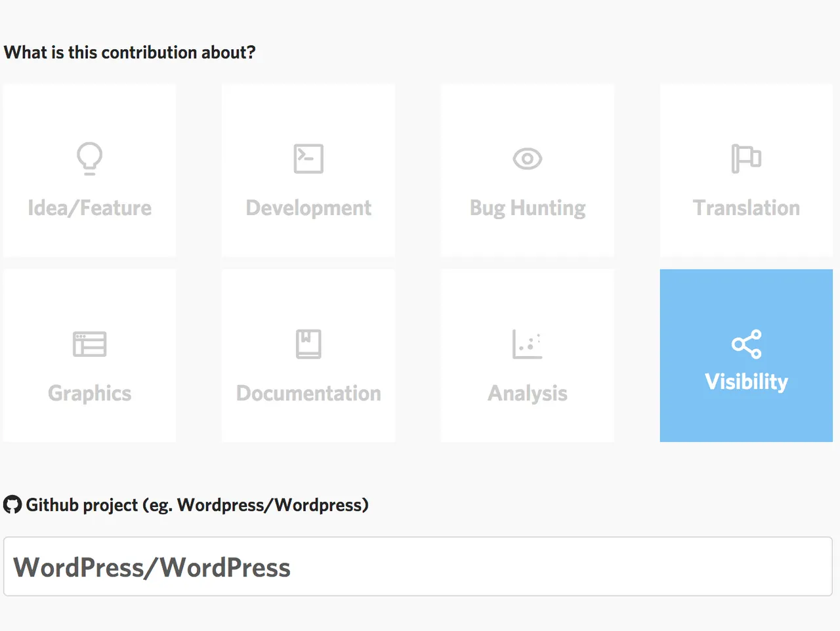Choose the Analysis label
The image size is (840, 631).
coord(527,394)
